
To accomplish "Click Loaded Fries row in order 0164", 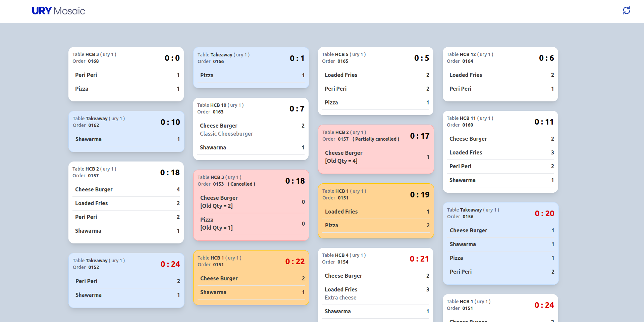I will 500,75.
